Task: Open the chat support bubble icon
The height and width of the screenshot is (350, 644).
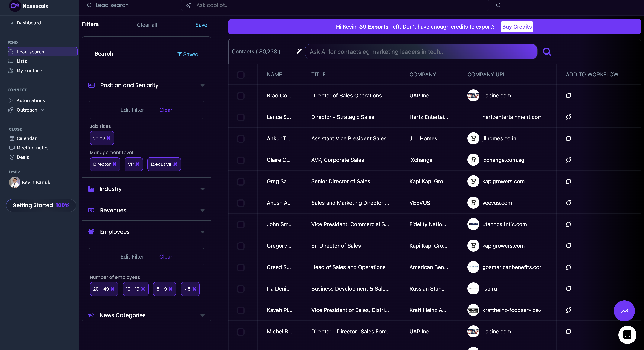Action: pyautogui.click(x=627, y=335)
